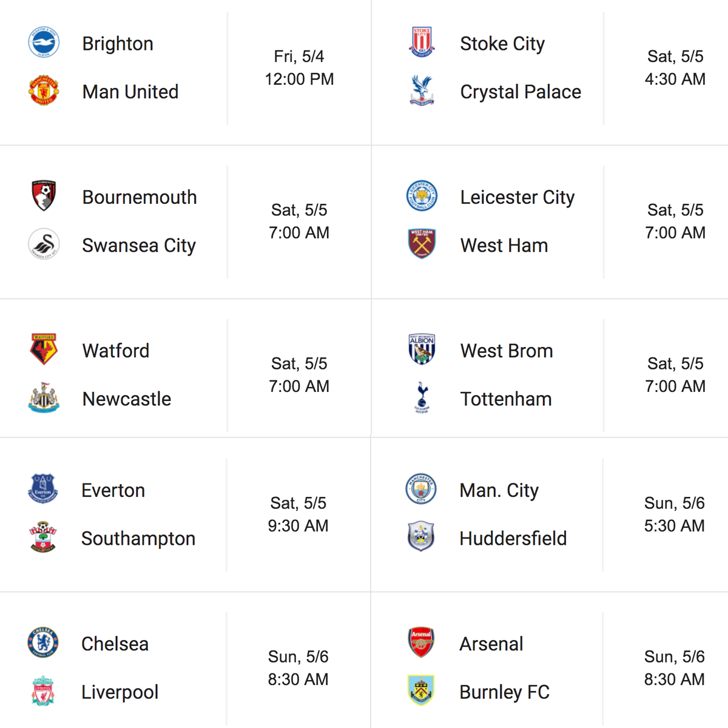Screen dimensions: 728x728
Task: Click the Arsenal cannon crest
Action: click(x=421, y=642)
